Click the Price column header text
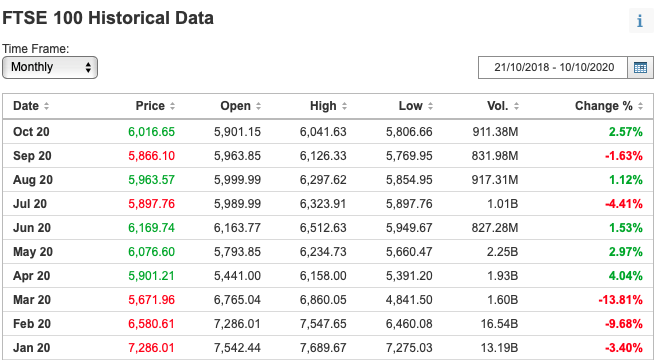 150,106
